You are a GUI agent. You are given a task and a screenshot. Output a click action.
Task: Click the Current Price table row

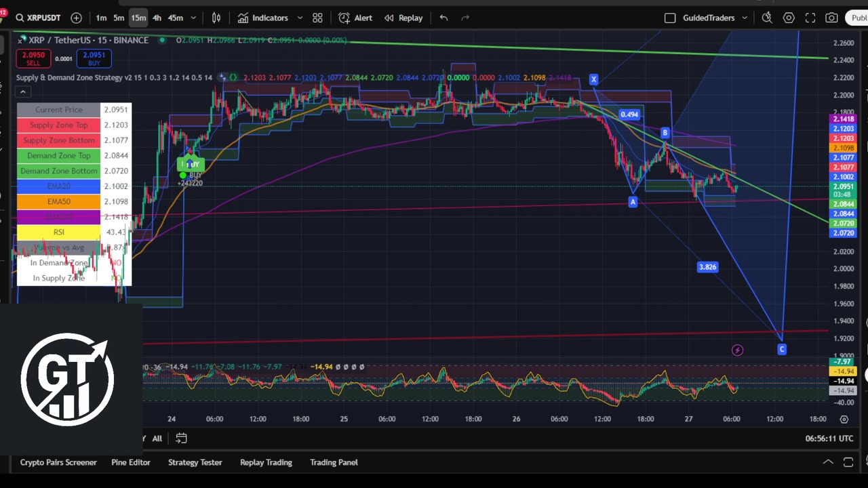pos(74,110)
